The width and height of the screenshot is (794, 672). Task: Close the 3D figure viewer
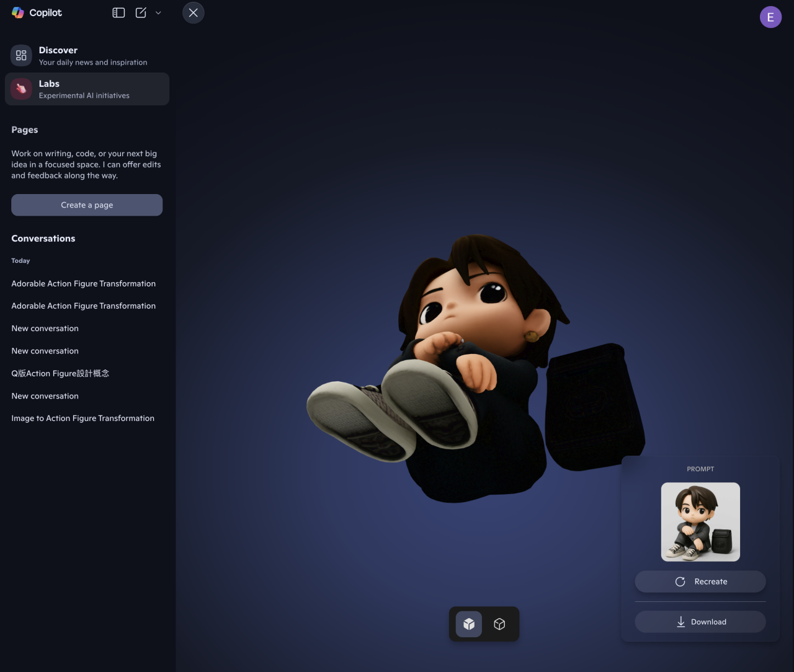tap(193, 12)
